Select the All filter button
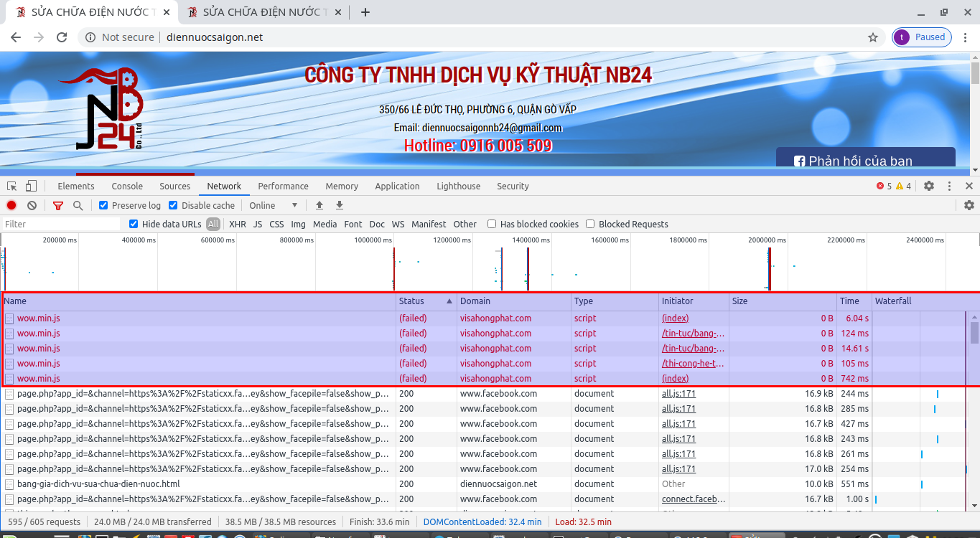Image resolution: width=980 pixels, height=538 pixels. [213, 224]
